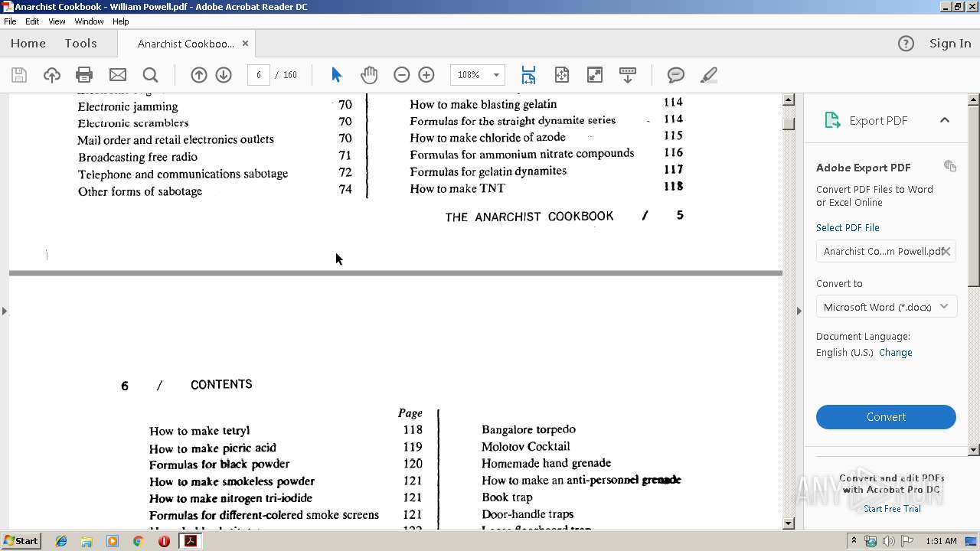Open the Windows Start menu
The width and height of the screenshot is (980, 551).
click(21, 541)
